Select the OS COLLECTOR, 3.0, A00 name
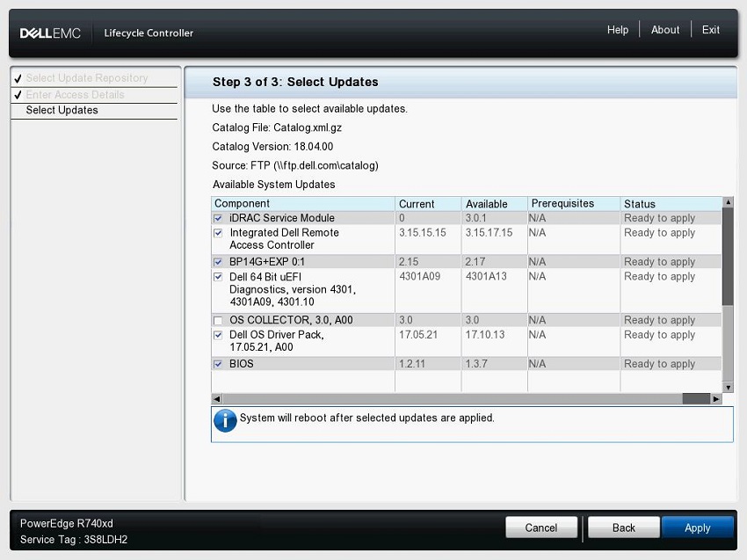 pos(291,320)
